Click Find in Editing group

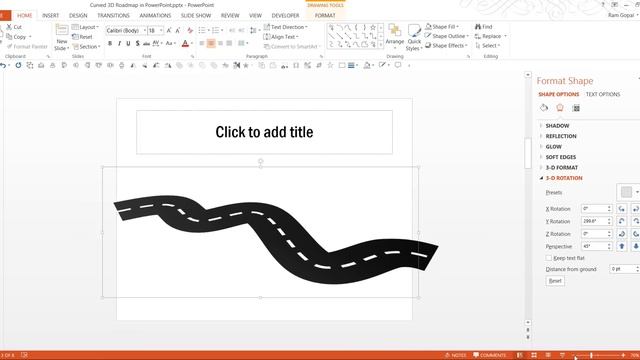pos(484,27)
